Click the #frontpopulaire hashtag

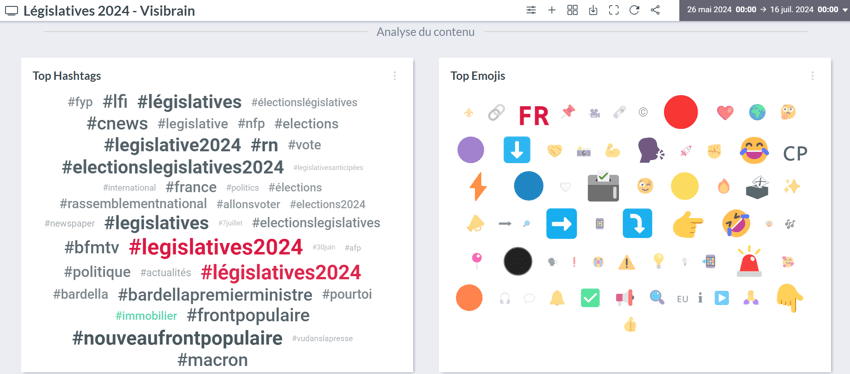point(248,315)
